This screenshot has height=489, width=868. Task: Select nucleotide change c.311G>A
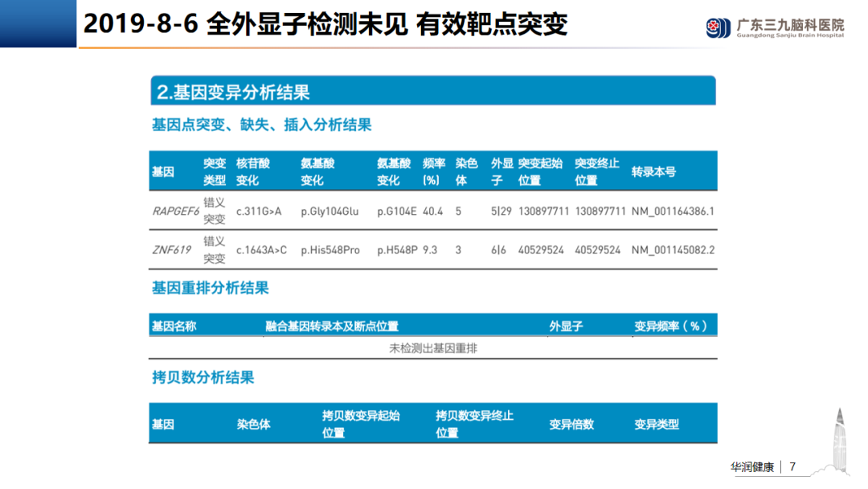pyautogui.click(x=259, y=211)
